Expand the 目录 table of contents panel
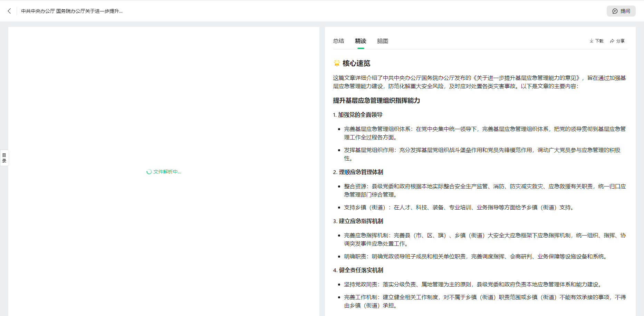 point(4,158)
